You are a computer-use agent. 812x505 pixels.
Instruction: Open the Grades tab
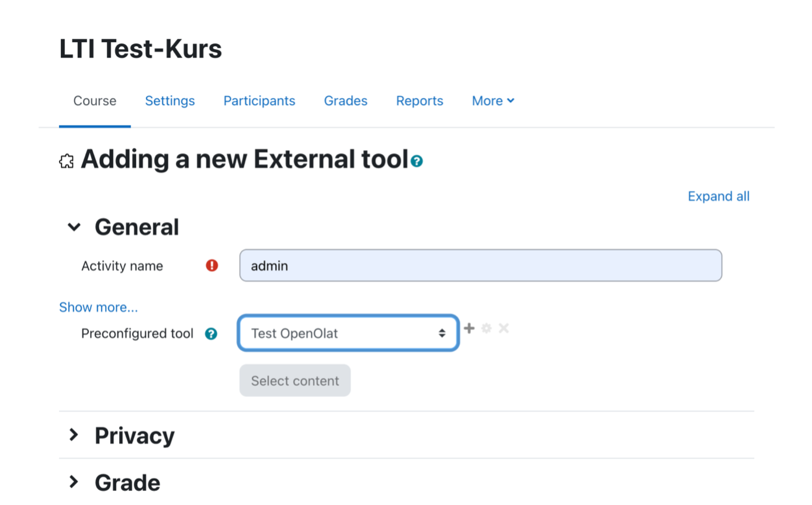coord(346,101)
